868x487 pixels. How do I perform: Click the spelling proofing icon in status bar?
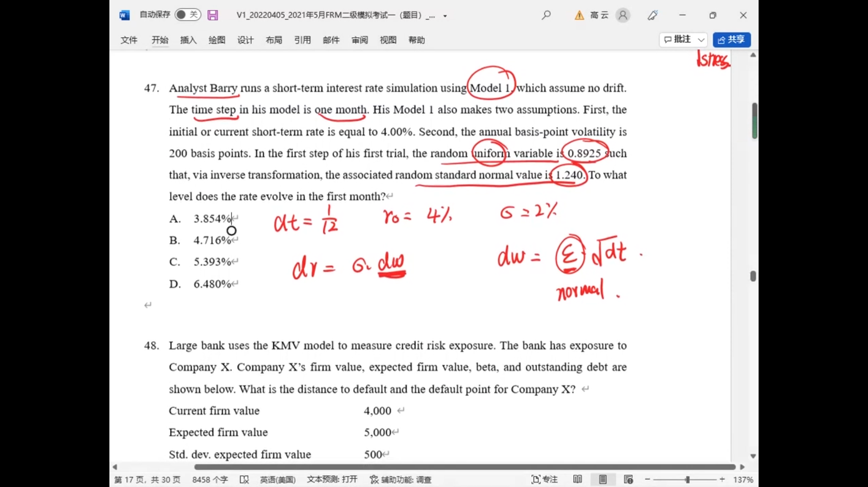[244, 479]
